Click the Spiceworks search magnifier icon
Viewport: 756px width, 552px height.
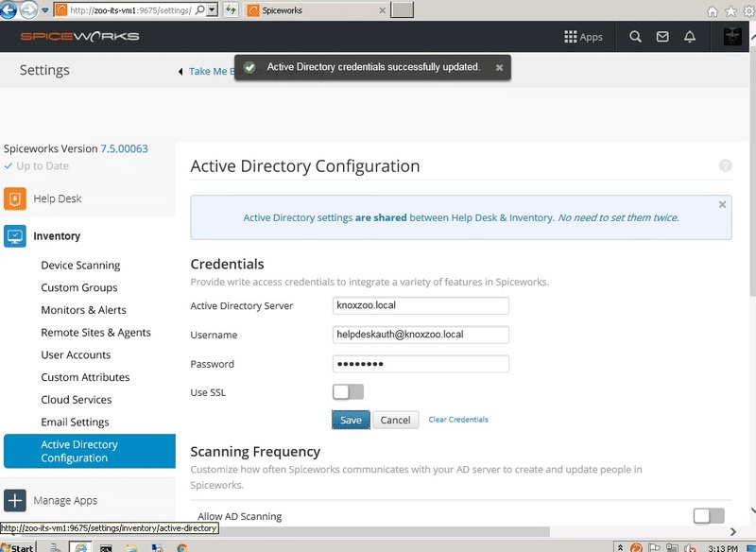635,37
